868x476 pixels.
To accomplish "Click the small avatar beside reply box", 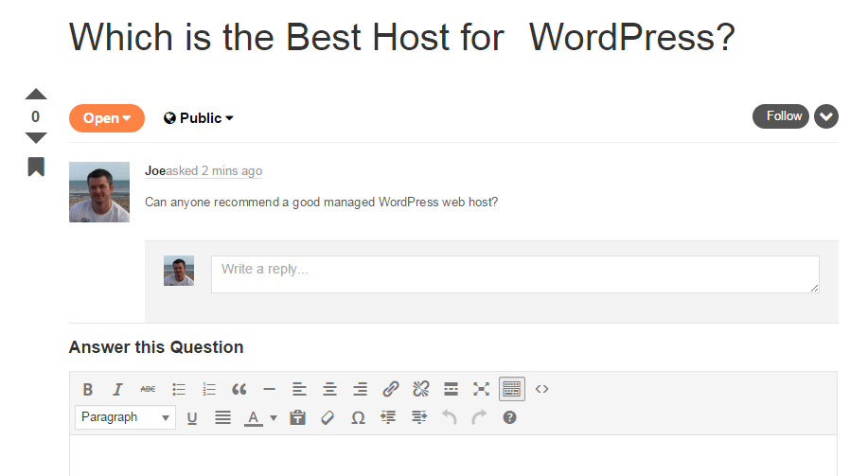I will 179,271.
